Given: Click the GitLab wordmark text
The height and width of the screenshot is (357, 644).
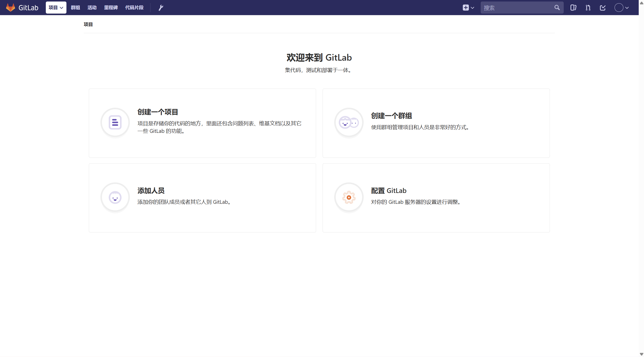Looking at the screenshot, I should pyautogui.click(x=28, y=8).
